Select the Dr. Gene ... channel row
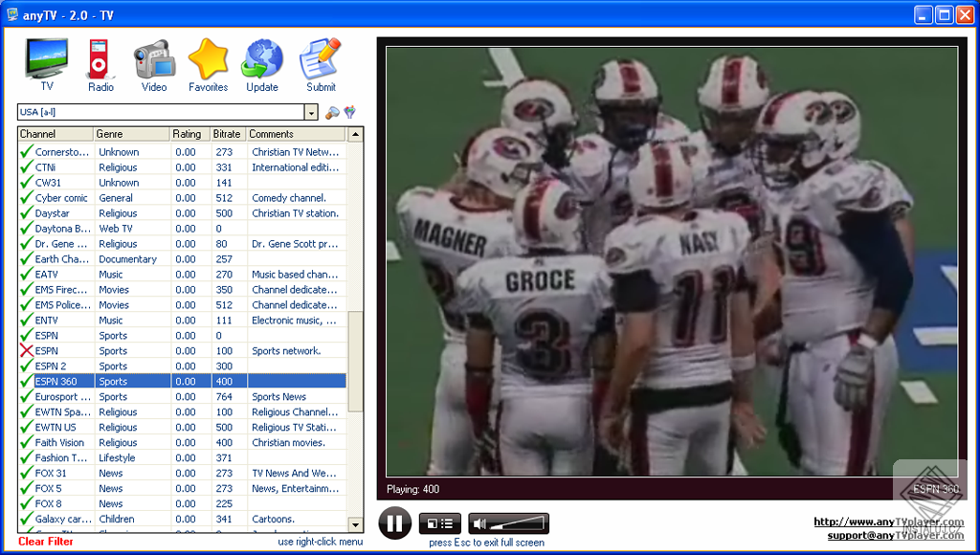The image size is (980, 555). pyautogui.click(x=183, y=244)
